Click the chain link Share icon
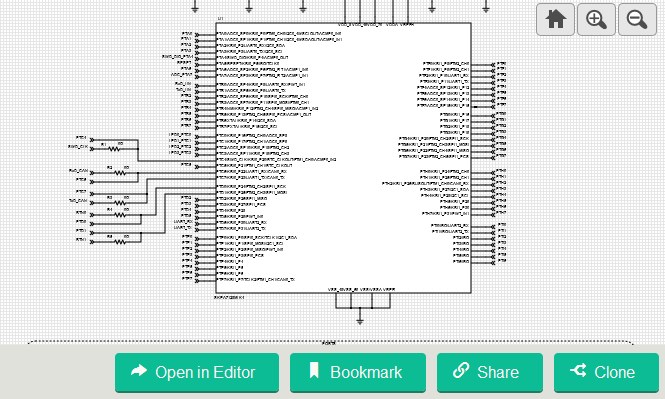665x399 pixels. pos(461,370)
